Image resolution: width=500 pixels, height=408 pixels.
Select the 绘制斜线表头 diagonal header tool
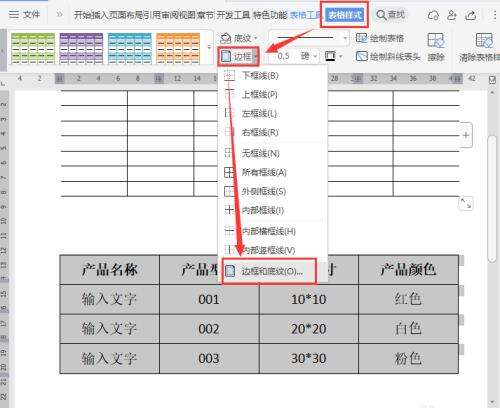pyautogui.click(x=388, y=56)
